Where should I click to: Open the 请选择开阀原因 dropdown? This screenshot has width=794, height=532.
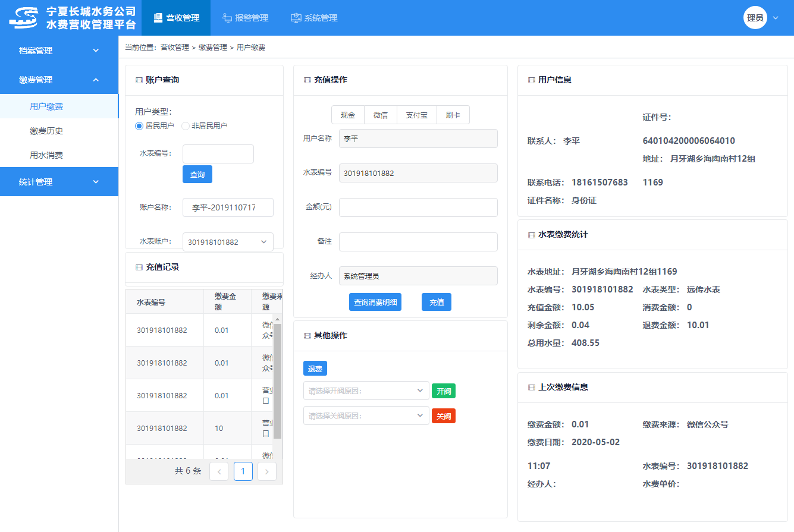tap(366, 391)
